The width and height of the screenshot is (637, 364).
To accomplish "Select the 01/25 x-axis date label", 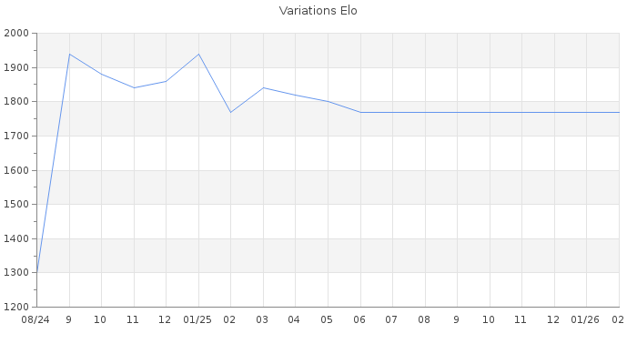I will tap(198, 320).
